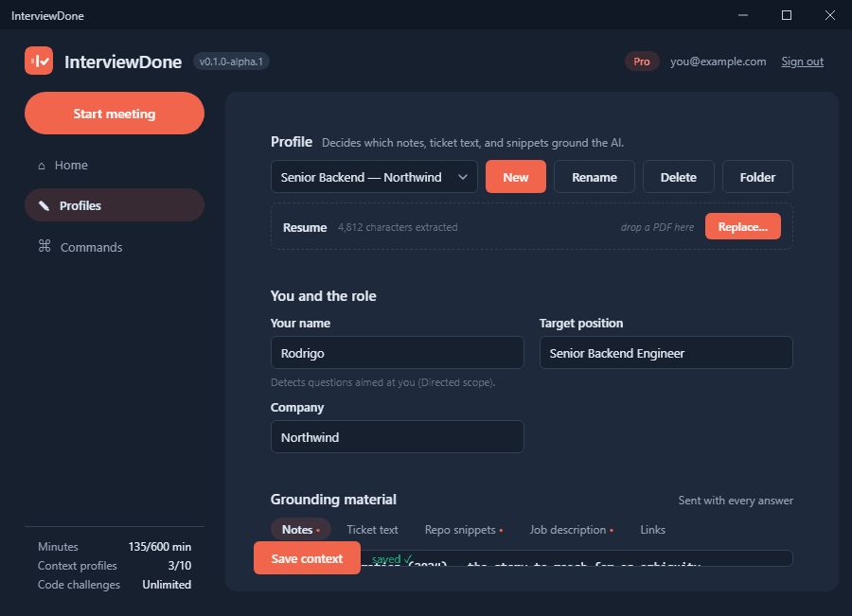Minimize the InterviewDone window
Viewport: 852px width, 616px height.
pyautogui.click(x=743, y=15)
